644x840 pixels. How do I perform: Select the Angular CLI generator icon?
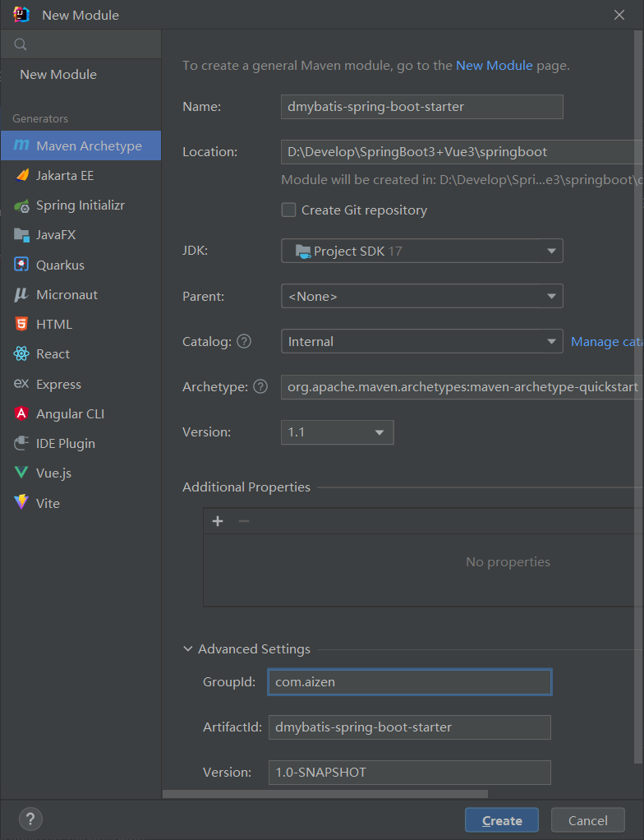coord(21,414)
